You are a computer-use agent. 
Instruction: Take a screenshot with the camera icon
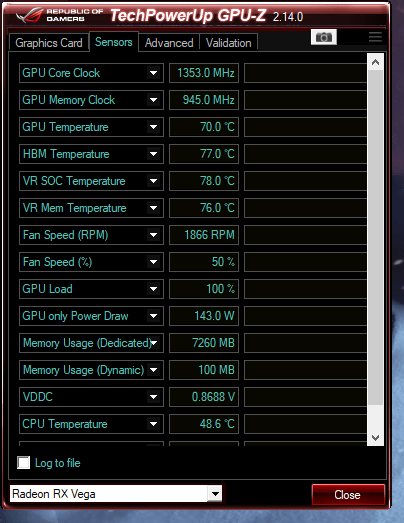pos(324,37)
